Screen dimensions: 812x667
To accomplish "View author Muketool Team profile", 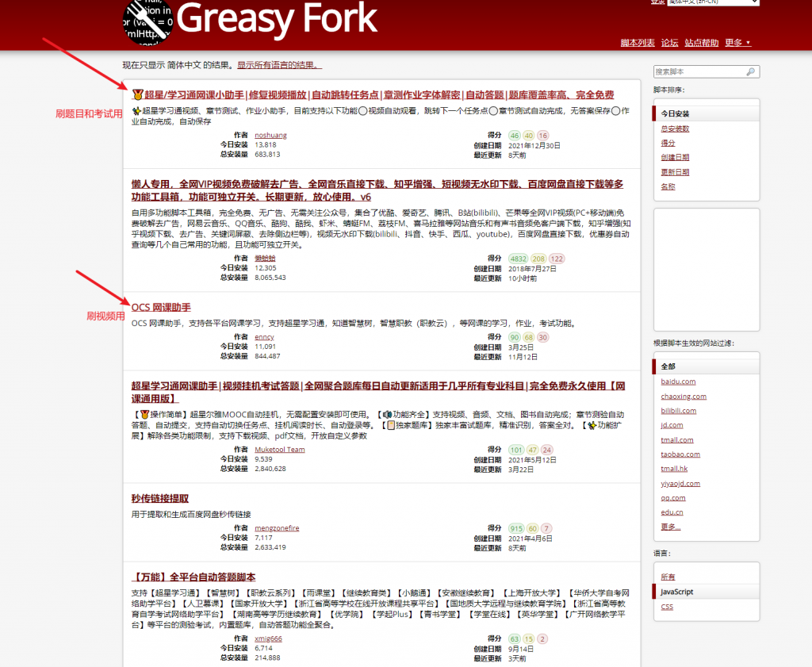I will pyautogui.click(x=280, y=450).
